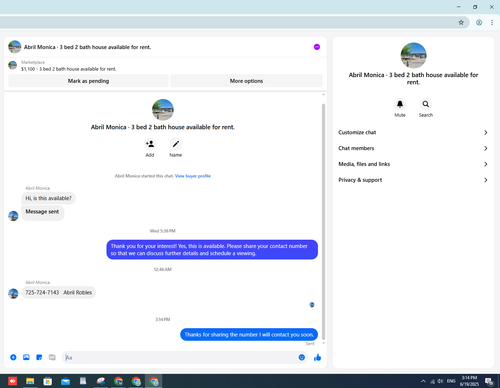Click house avatar at top of conversation
Image resolution: width=500 pixels, height=388 pixels.
163,110
